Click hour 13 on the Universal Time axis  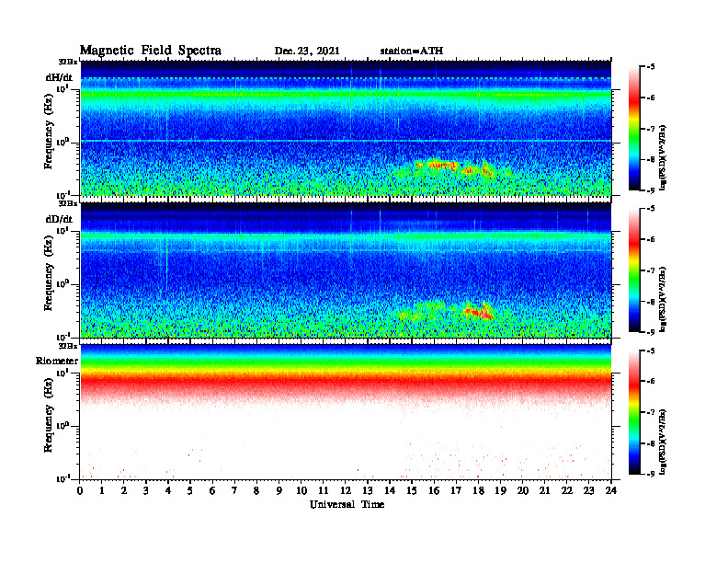coord(368,490)
